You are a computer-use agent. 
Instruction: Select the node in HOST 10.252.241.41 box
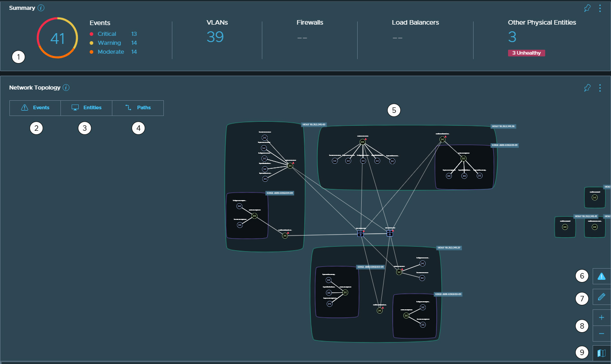565,227
